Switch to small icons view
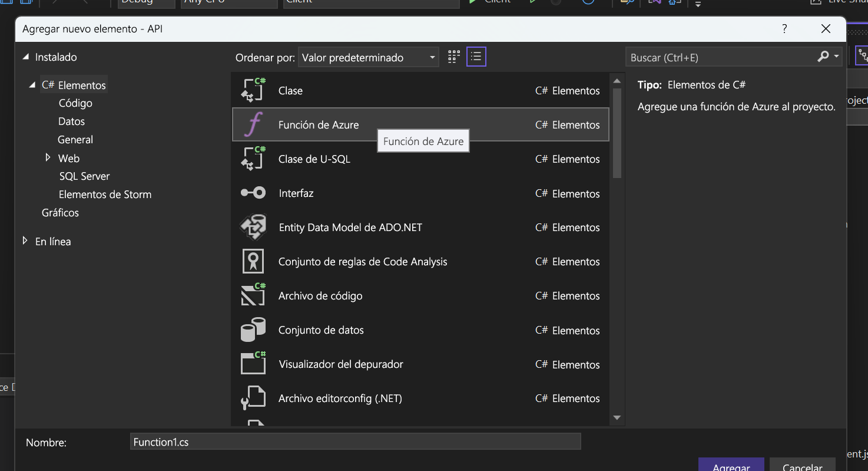The image size is (868, 471). point(453,56)
